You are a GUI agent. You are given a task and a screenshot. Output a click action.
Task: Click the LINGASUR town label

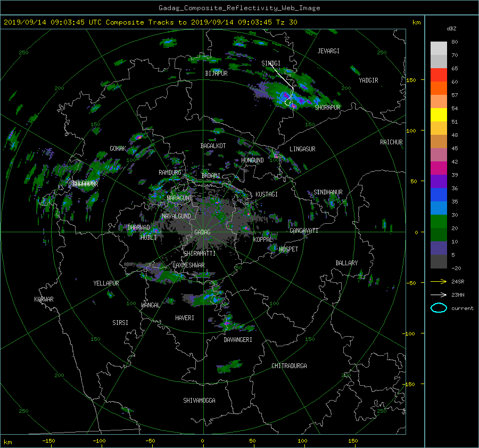[302, 149]
